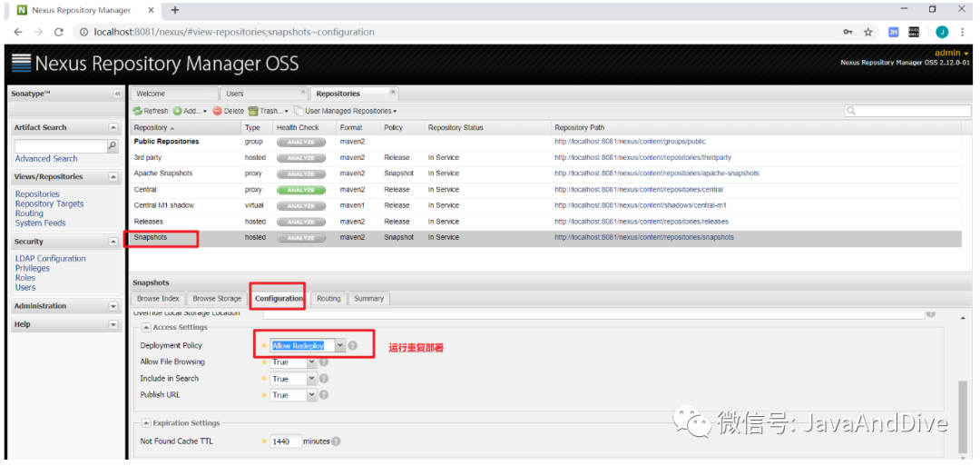Click the Refresh toolbar icon
The width and height of the screenshot is (980, 466).
click(138, 111)
